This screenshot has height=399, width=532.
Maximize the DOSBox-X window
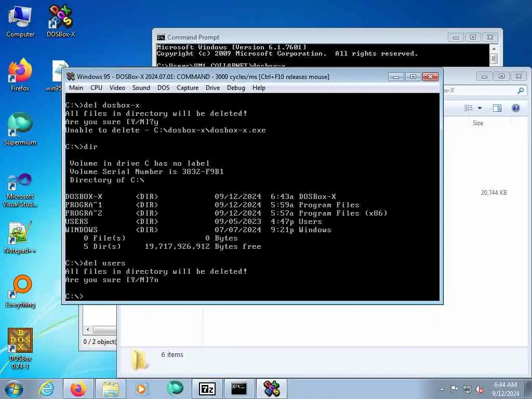point(413,77)
